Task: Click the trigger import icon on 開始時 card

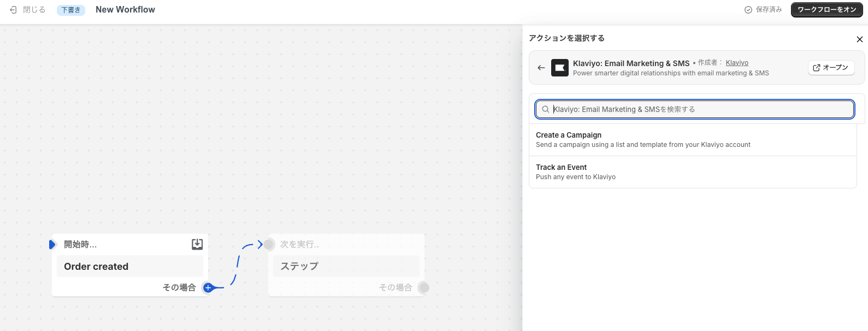Action: coord(197,244)
